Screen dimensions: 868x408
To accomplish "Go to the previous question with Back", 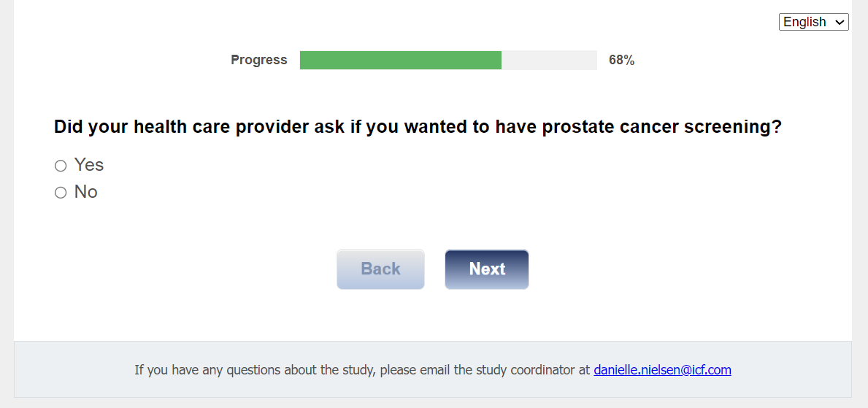I will (380, 269).
